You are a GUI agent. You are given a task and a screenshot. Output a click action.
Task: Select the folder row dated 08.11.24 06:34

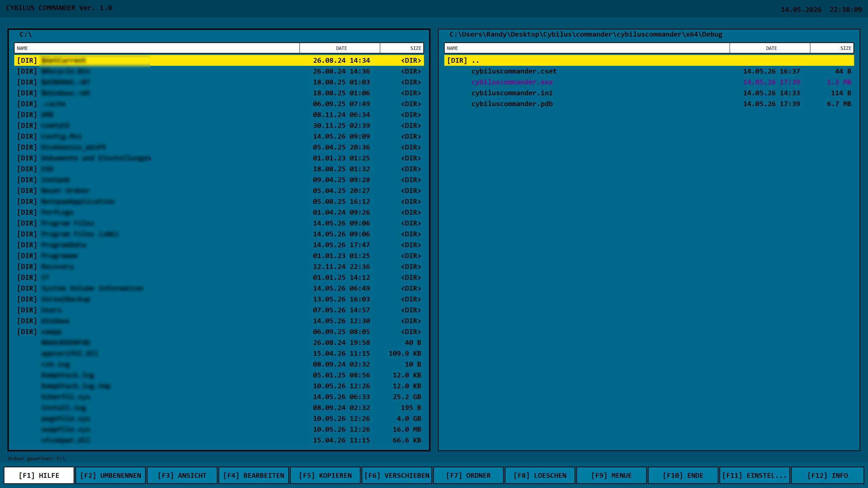point(219,115)
